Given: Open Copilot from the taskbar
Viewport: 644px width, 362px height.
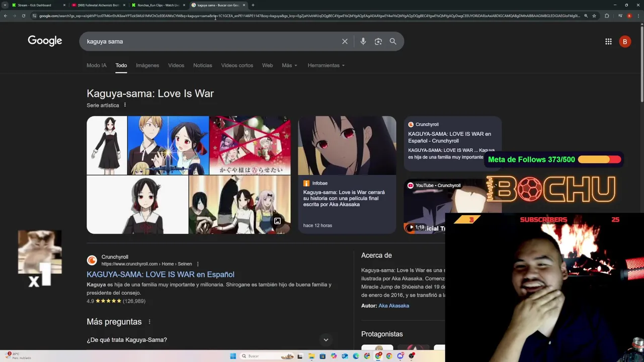Looking at the screenshot, I should pyautogui.click(x=334, y=356).
